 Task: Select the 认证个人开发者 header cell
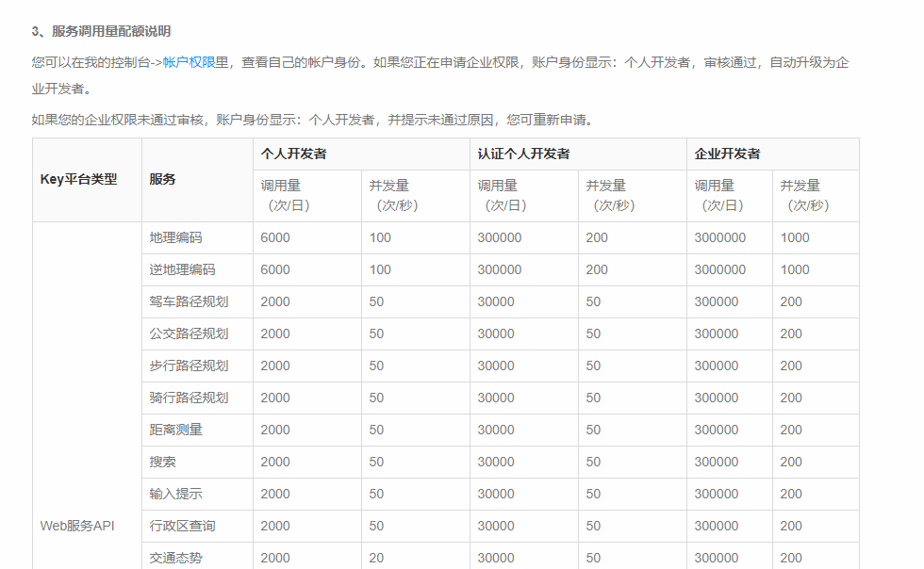click(x=523, y=154)
